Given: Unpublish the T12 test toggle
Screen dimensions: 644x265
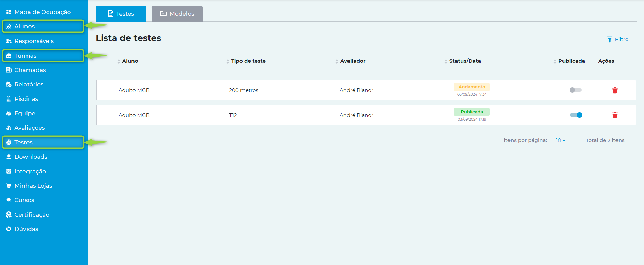Looking at the screenshot, I should tap(576, 115).
